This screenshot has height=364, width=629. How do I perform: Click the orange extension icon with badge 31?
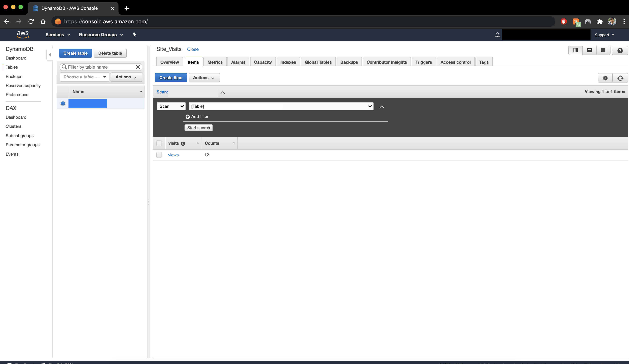(576, 22)
